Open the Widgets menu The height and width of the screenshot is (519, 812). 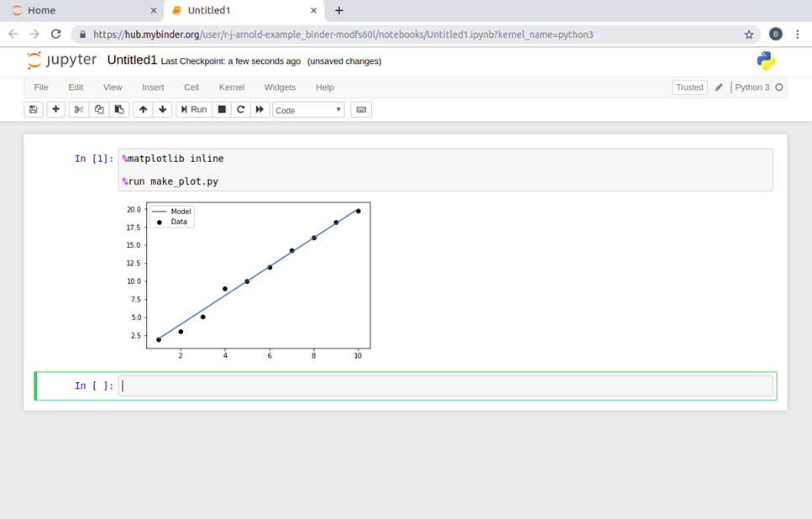point(280,87)
